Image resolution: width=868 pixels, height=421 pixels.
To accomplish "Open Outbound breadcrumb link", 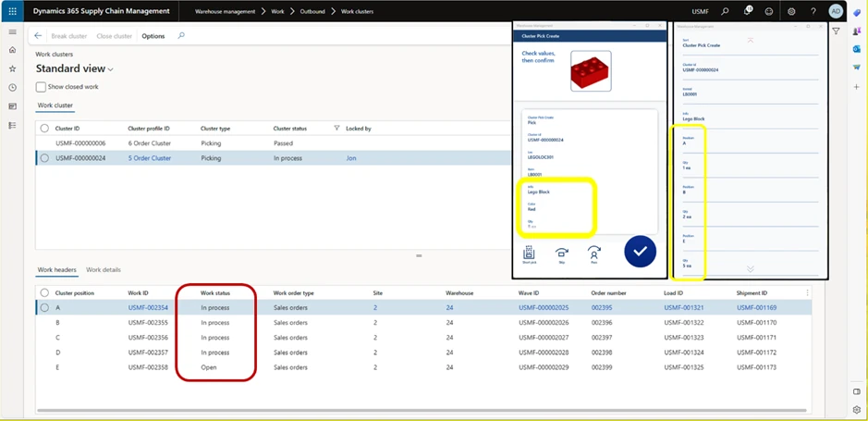I will [x=312, y=12].
